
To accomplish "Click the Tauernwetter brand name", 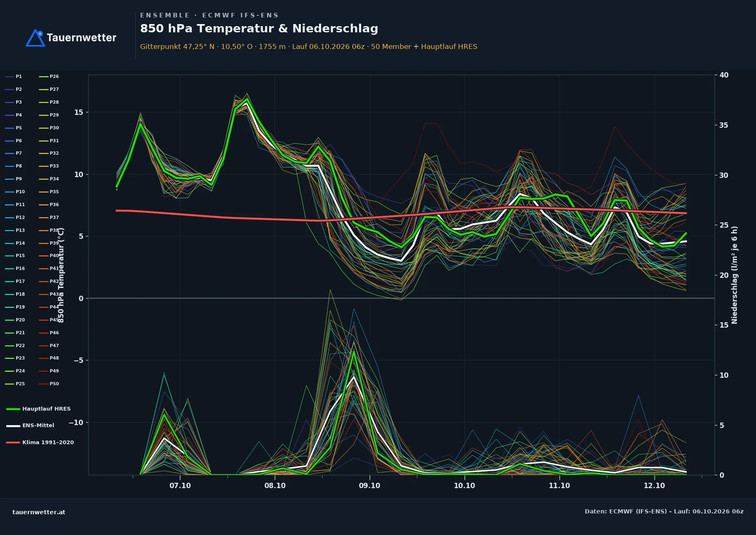I will [x=82, y=38].
